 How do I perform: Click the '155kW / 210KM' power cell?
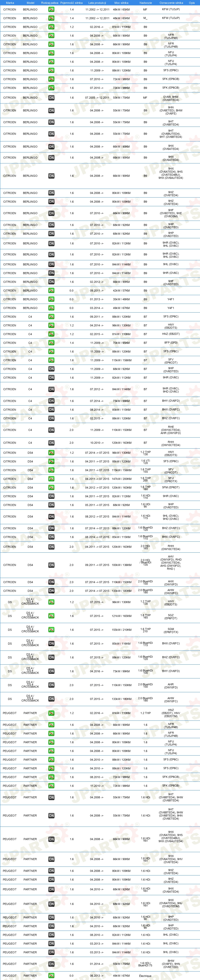(x=121, y=630)
